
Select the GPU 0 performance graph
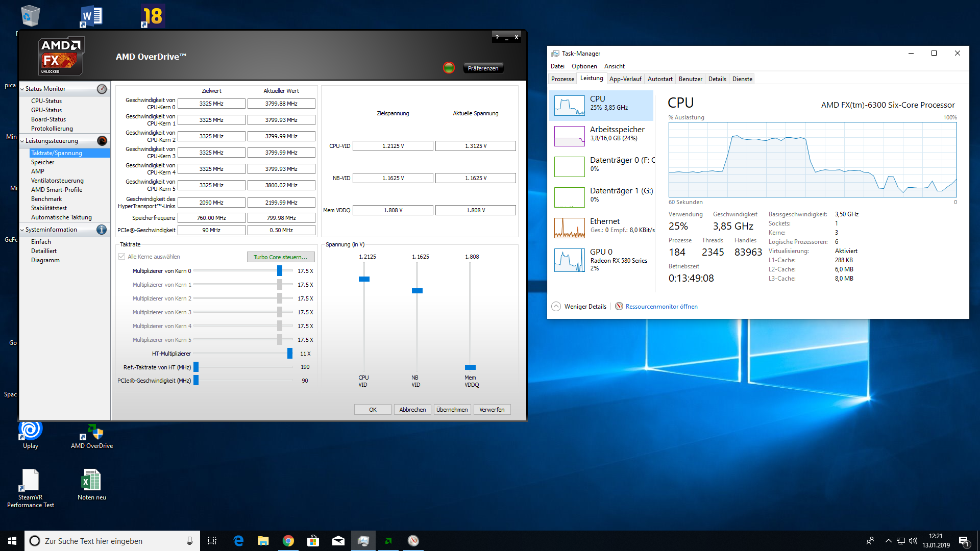click(x=569, y=260)
